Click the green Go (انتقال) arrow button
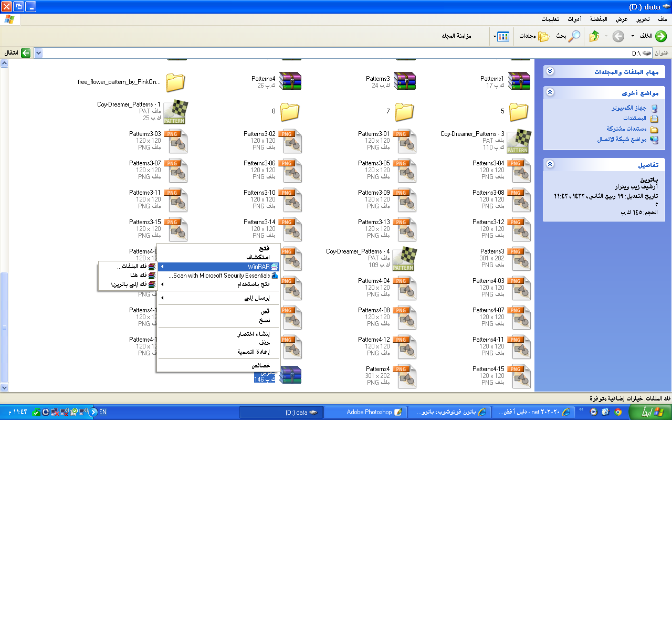Screen dimensions: 672x644 tap(25, 53)
